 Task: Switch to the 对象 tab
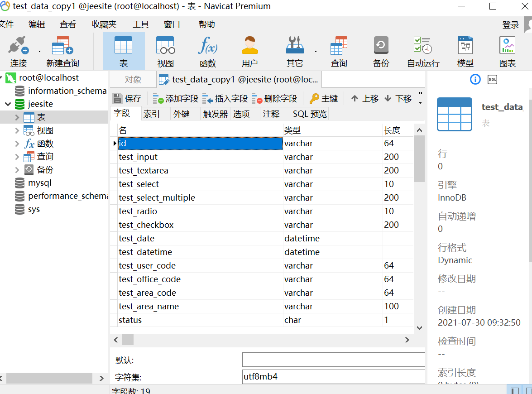[133, 80]
